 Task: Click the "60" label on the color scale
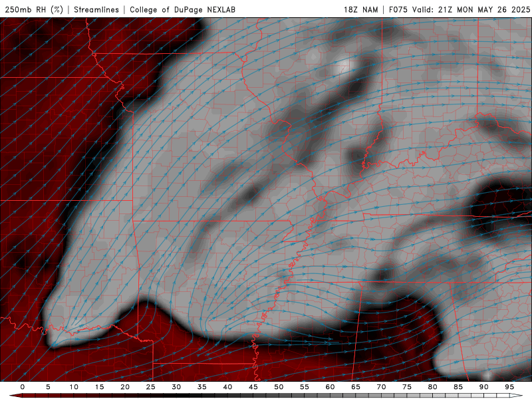(330, 387)
